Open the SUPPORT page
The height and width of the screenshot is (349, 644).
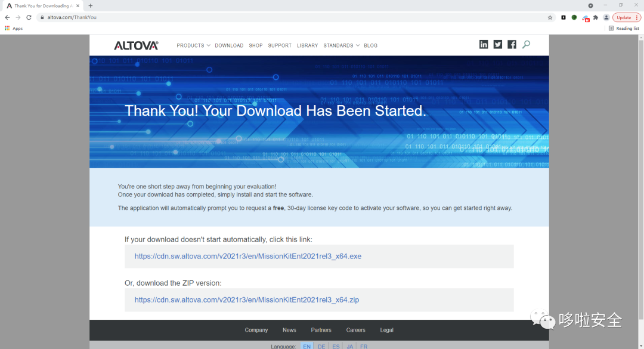(x=280, y=45)
